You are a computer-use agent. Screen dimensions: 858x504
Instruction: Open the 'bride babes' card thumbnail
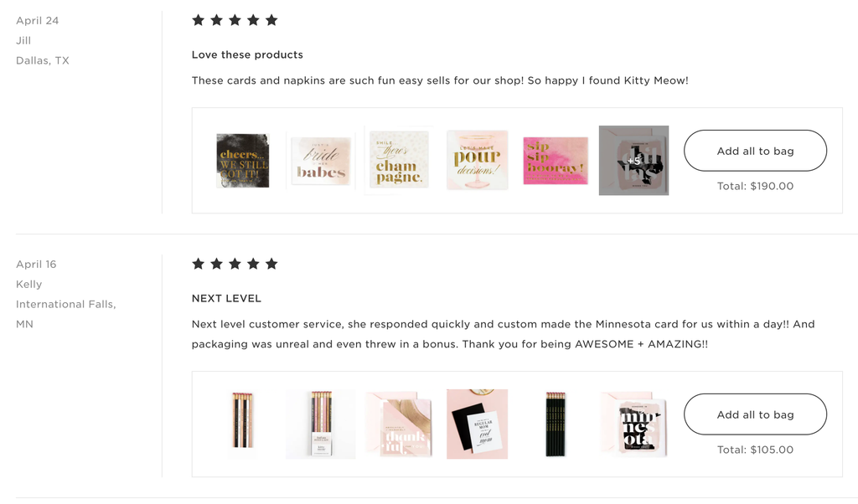click(x=321, y=161)
